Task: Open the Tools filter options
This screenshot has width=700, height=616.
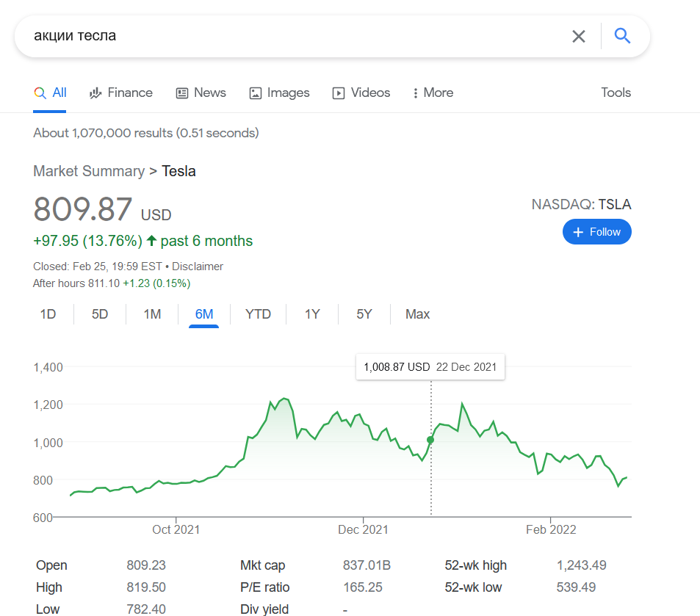Action: pyautogui.click(x=616, y=93)
